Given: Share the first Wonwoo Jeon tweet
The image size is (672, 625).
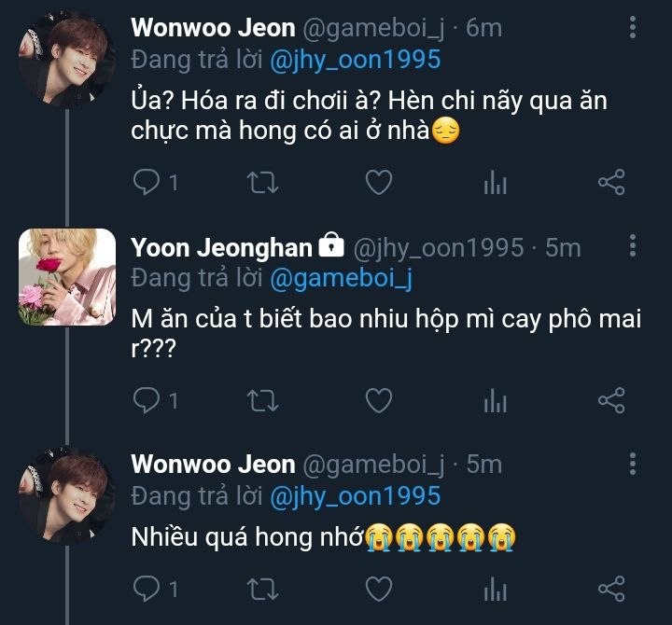Looking at the screenshot, I should click(x=610, y=182).
